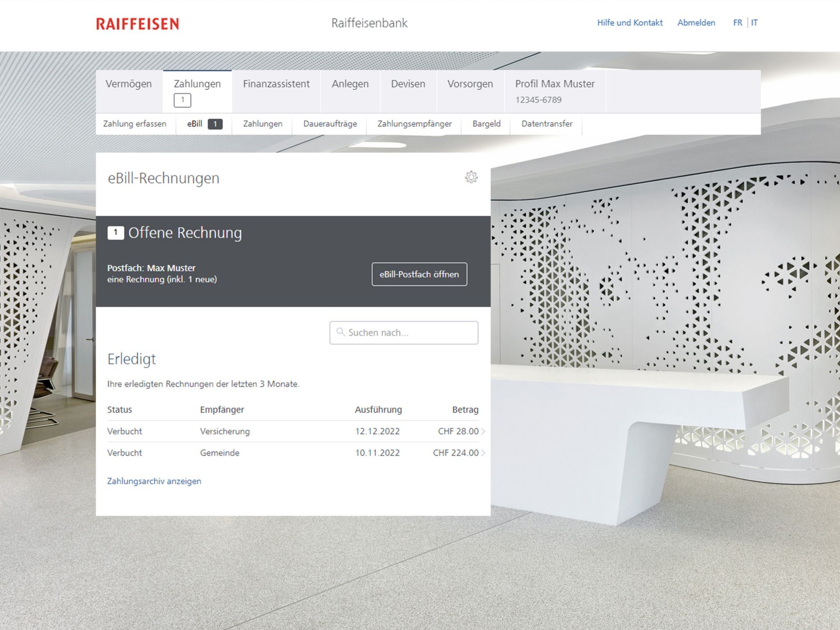The height and width of the screenshot is (630, 840).
Task: Click the eBill submenu counter badge
Action: click(x=215, y=124)
